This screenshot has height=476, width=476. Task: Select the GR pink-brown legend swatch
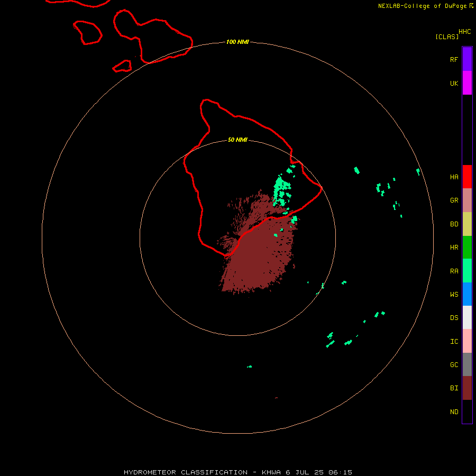click(467, 200)
